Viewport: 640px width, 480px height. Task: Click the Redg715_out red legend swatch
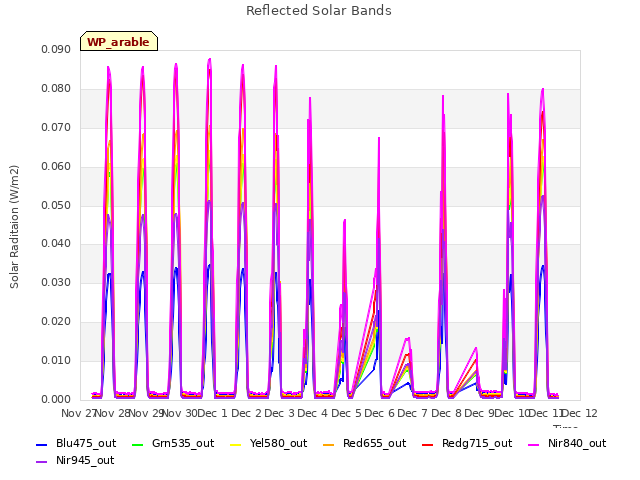(427, 444)
